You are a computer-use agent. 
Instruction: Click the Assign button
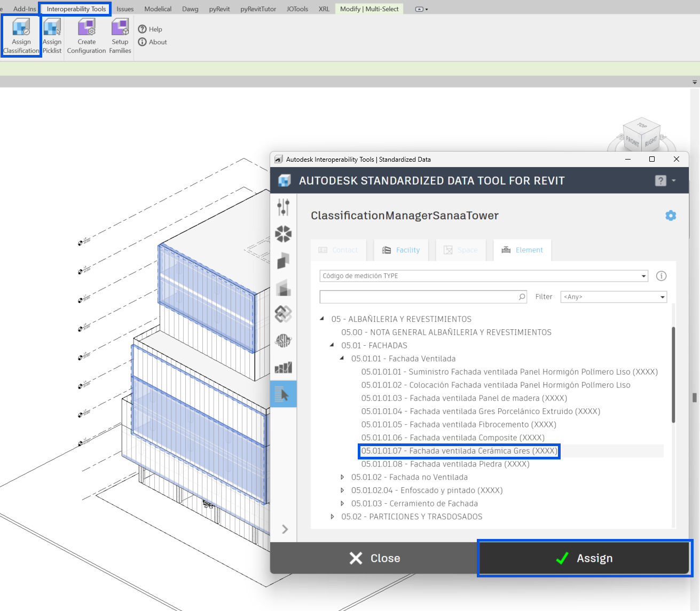tap(585, 558)
